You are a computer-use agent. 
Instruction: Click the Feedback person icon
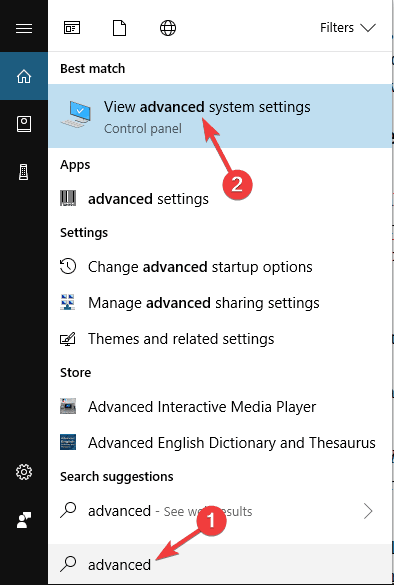24,520
